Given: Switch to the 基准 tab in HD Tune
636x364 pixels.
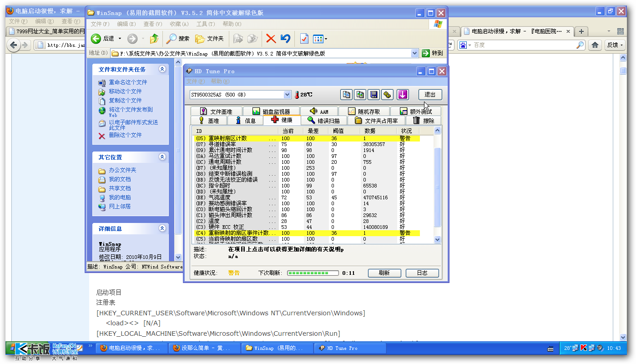Looking at the screenshot, I should coord(208,121).
